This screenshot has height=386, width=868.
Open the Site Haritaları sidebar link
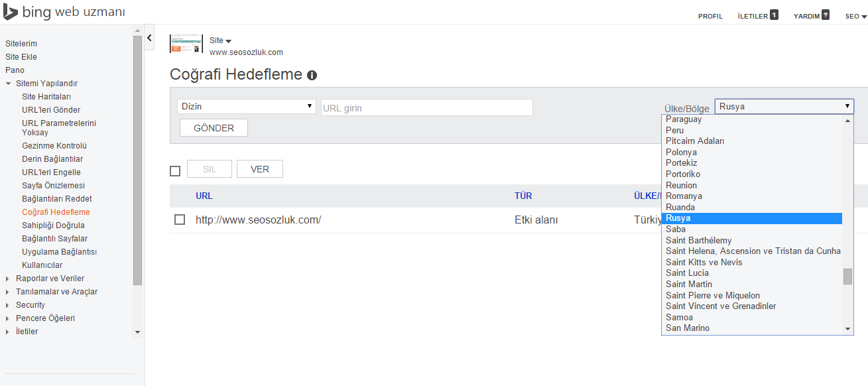[46, 97]
